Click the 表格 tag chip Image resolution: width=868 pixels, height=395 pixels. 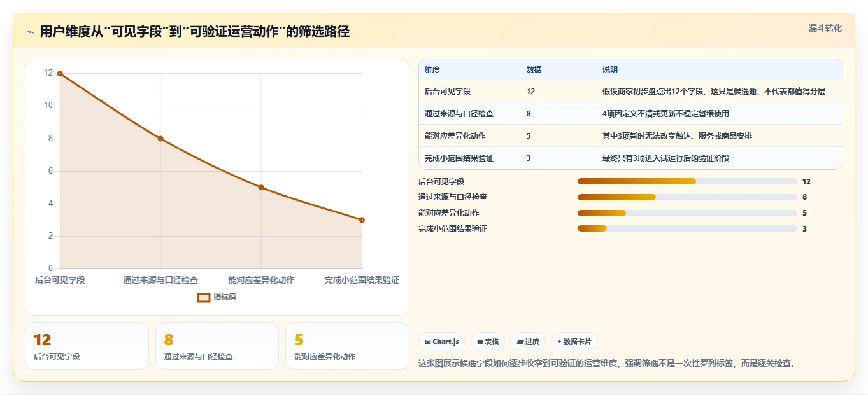coord(488,342)
